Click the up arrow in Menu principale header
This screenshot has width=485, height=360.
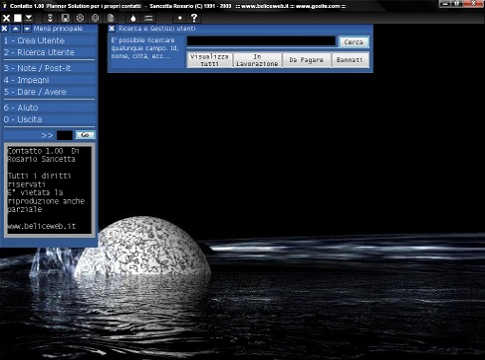pos(15,29)
